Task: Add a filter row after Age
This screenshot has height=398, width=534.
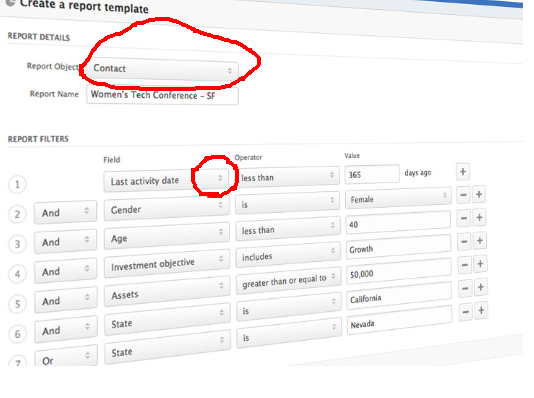Action: pyautogui.click(x=480, y=218)
